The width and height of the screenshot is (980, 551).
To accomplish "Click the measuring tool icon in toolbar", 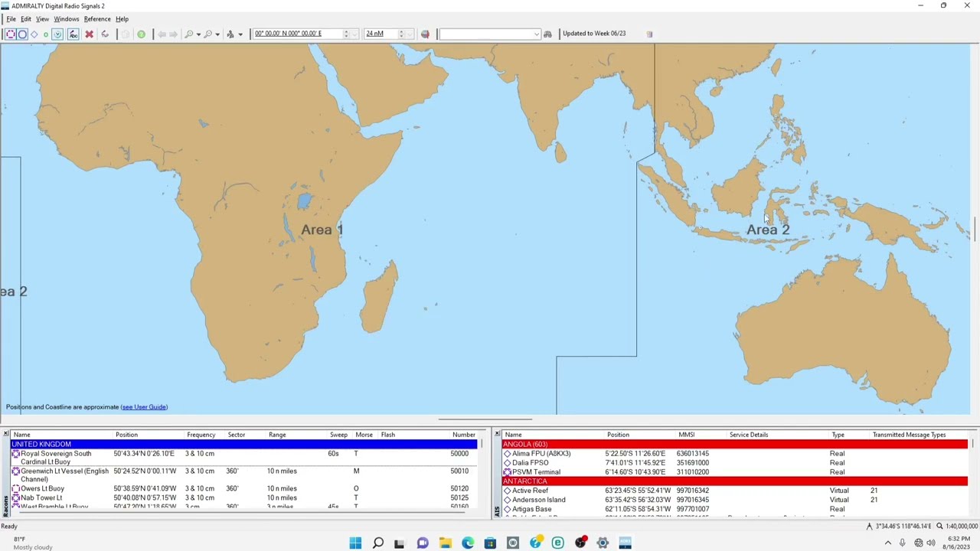I will (230, 34).
